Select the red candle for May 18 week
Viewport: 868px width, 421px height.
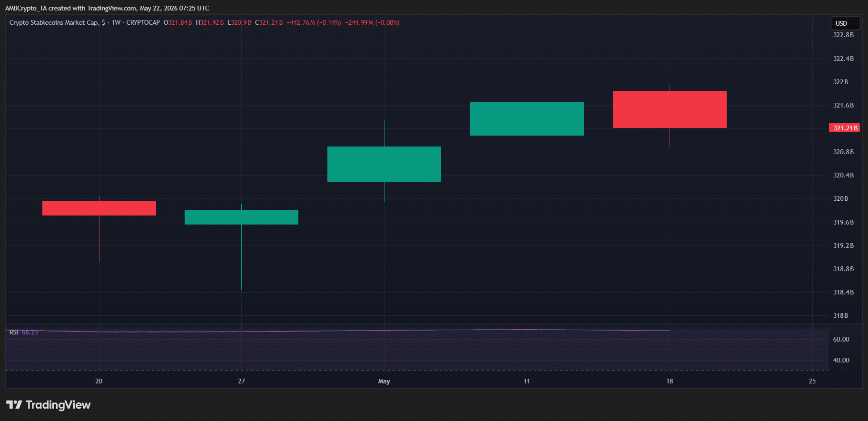[670, 109]
